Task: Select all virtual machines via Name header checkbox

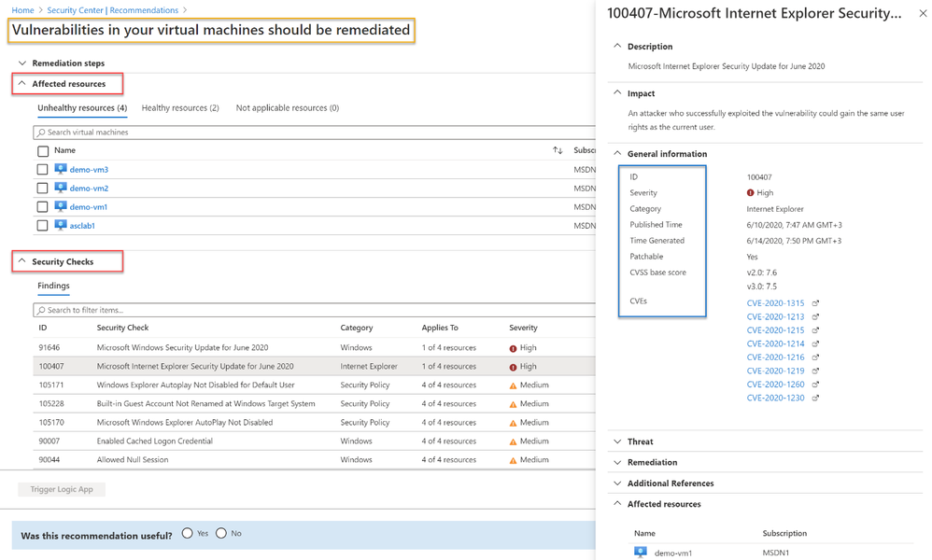Action: pyautogui.click(x=43, y=151)
